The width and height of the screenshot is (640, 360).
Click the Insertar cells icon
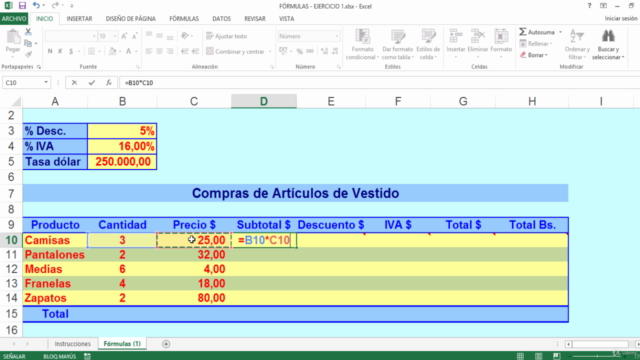coord(456,36)
